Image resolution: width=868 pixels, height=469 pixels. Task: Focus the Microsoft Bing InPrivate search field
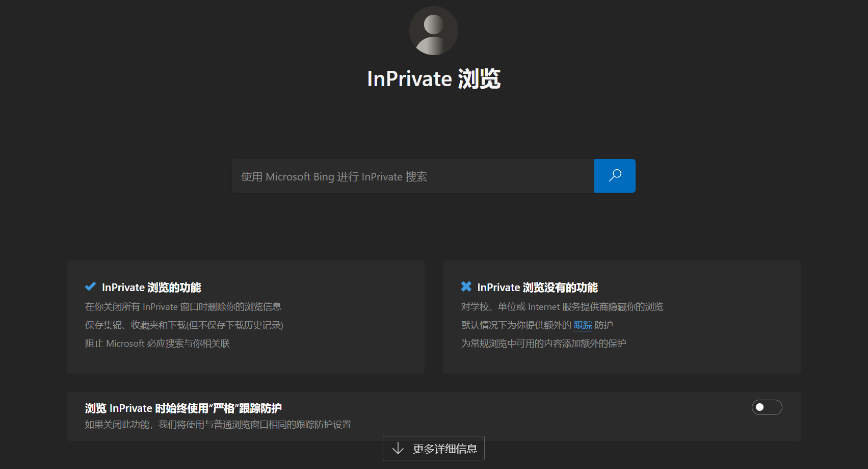(x=413, y=176)
